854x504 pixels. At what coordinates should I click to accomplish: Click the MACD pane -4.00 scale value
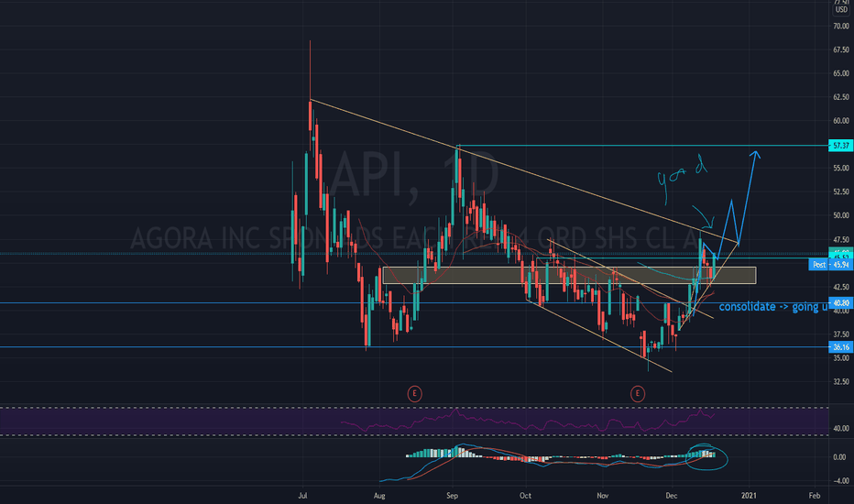pyautogui.click(x=841, y=481)
